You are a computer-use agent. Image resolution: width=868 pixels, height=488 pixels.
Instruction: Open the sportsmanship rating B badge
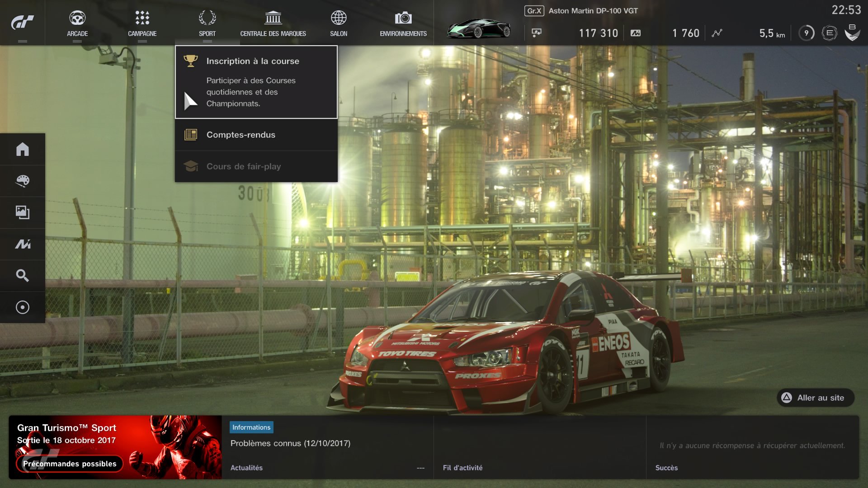[x=852, y=33]
